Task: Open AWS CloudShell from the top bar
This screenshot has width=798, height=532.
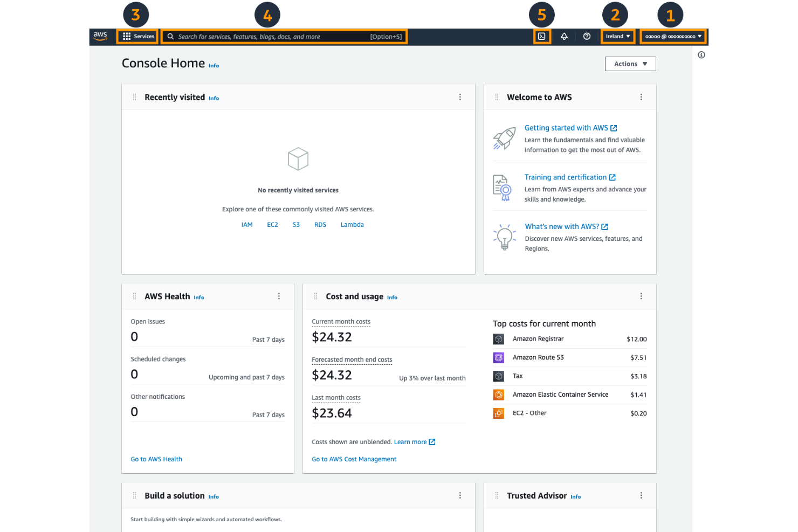Action: pyautogui.click(x=542, y=36)
